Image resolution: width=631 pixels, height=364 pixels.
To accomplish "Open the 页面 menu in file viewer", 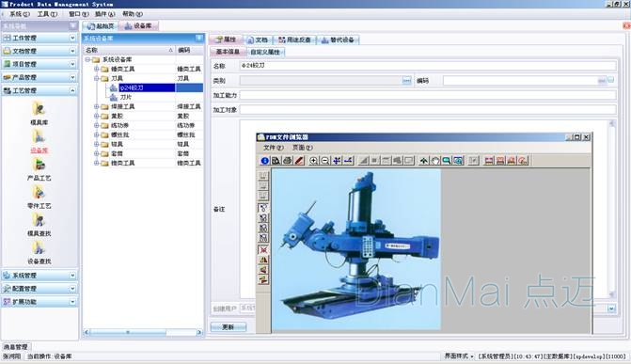I will coord(302,148).
